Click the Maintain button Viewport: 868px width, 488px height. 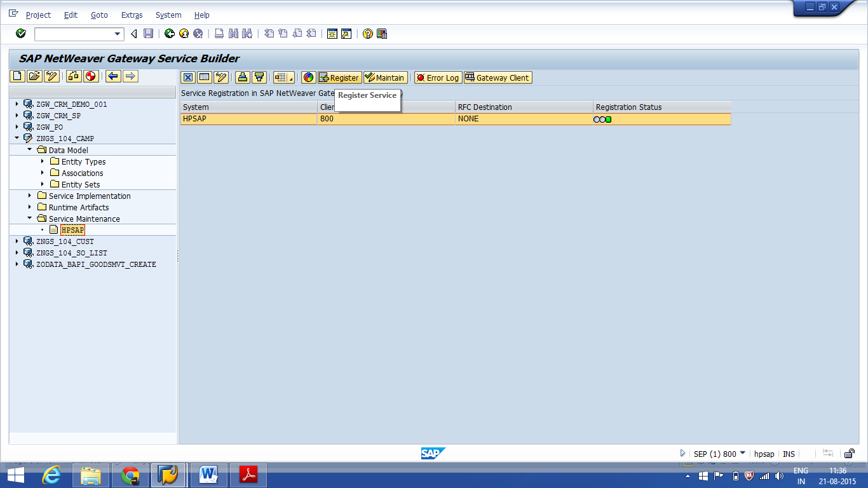[385, 78]
